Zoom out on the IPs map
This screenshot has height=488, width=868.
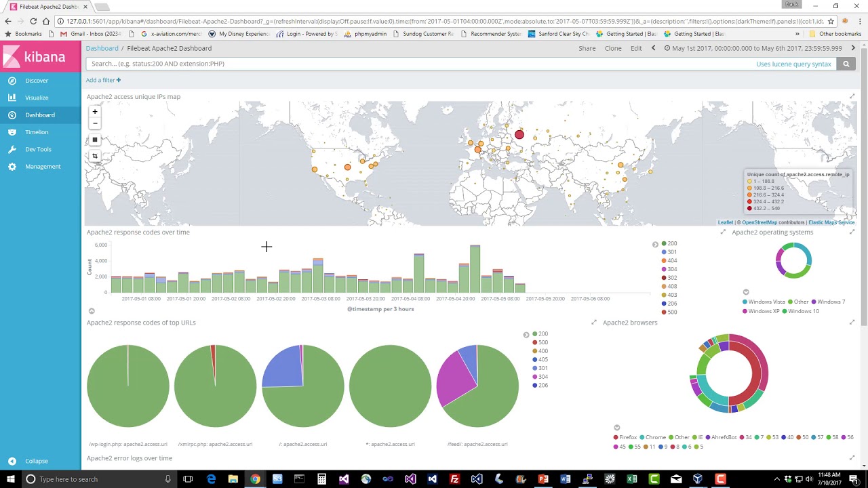click(95, 123)
